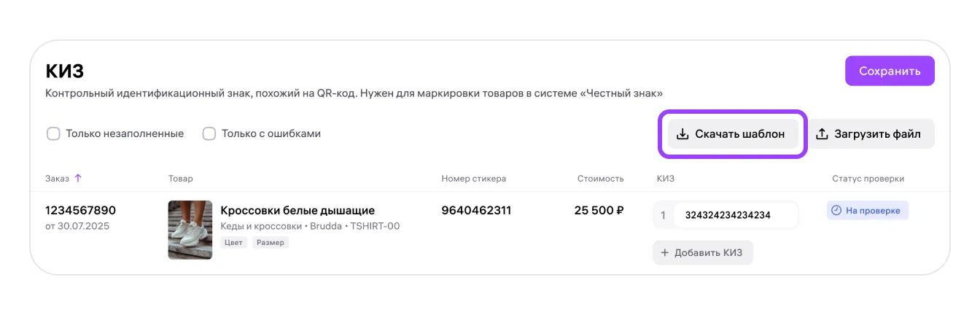The image size is (980, 315).
Task: Click sticker number 9640462311
Action: pos(476,211)
